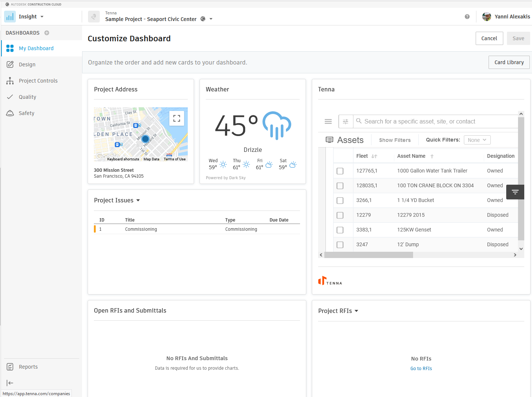Click Wednesday sunny forecast icon
This screenshot has width=532, height=397.
click(x=223, y=164)
